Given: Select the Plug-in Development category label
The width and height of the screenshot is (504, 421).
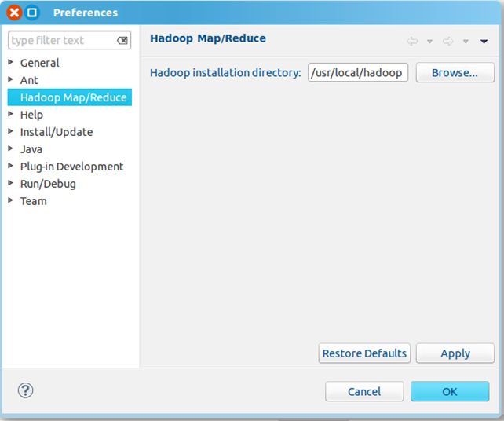Looking at the screenshot, I should click(x=71, y=167).
